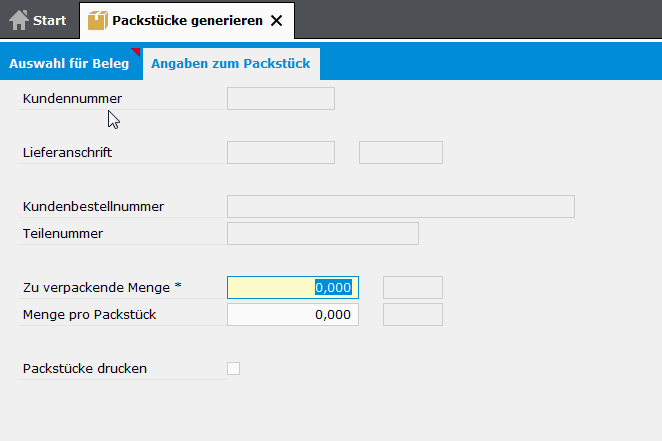
Task: Click the Kundennummer input field
Action: pyautogui.click(x=281, y=98)
